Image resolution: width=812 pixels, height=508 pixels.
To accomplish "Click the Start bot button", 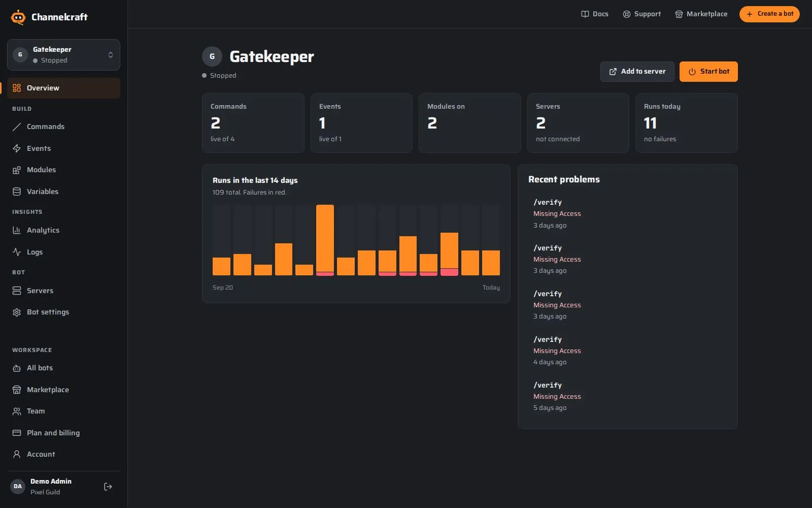I will pyautogui.click(x=708, y=72).
